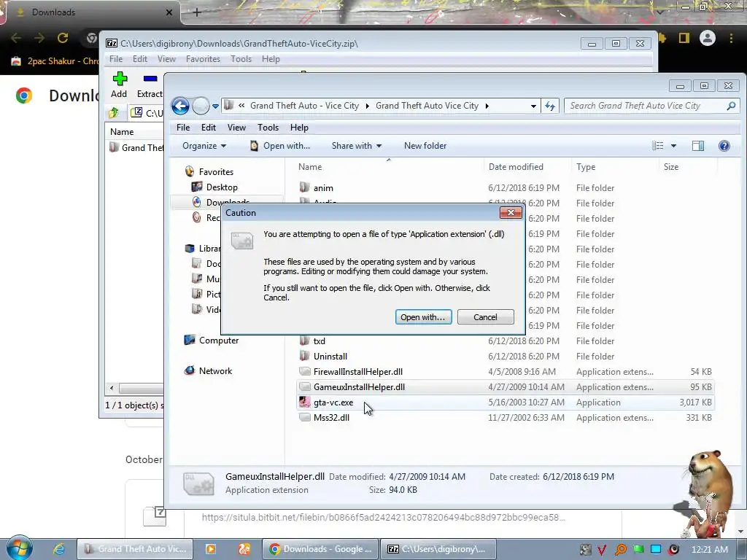
Task: Click the clock showing 12:21 AM
Action: 709,550
